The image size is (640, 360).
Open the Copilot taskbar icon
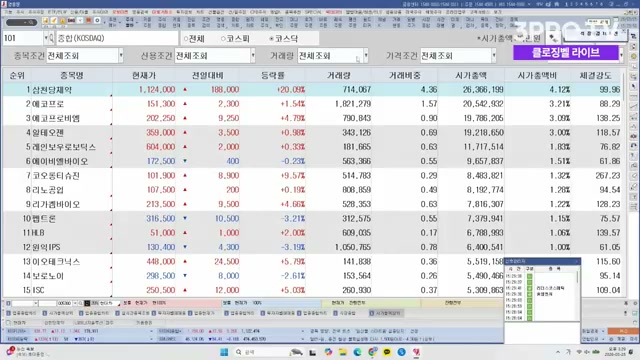click(328, 352)
